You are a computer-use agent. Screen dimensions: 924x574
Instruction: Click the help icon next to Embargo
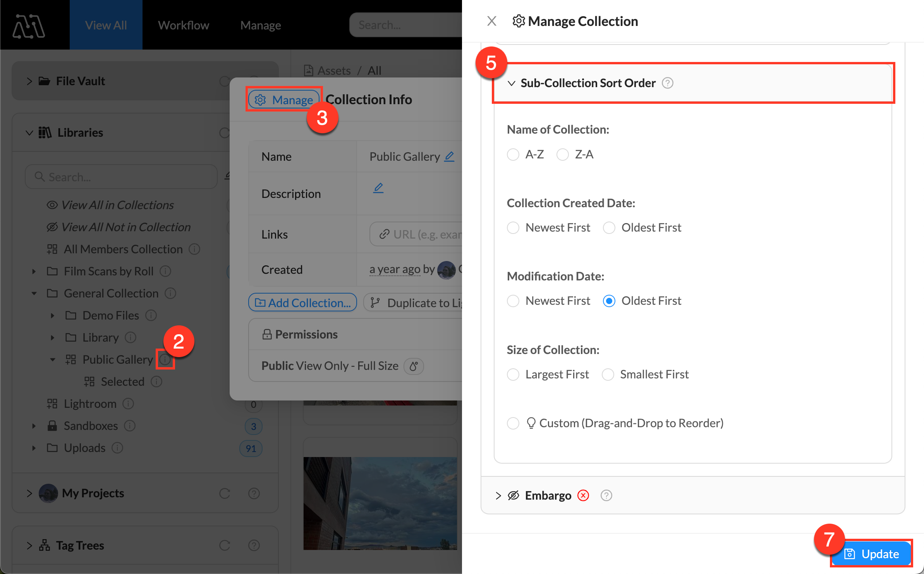click(606, 495)
